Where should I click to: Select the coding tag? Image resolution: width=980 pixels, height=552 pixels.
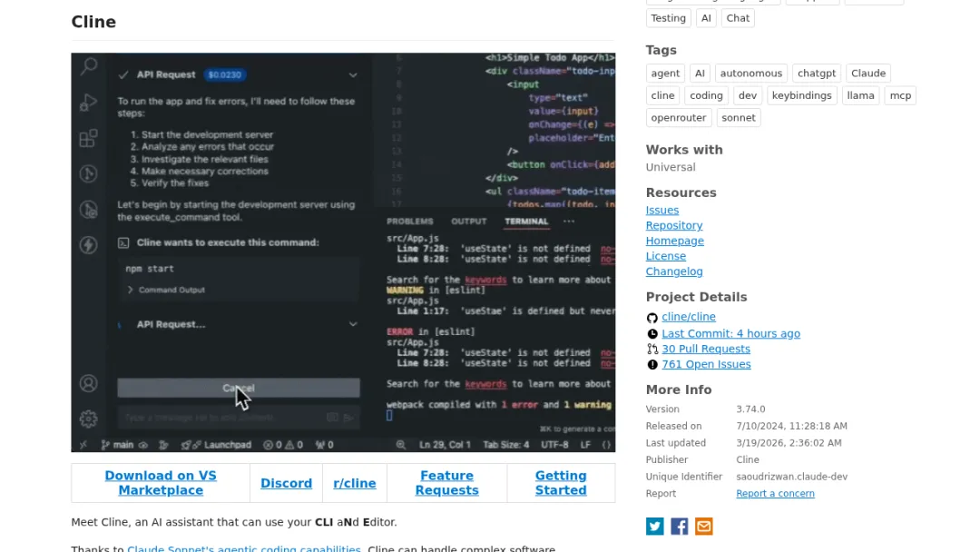(706, 95)
